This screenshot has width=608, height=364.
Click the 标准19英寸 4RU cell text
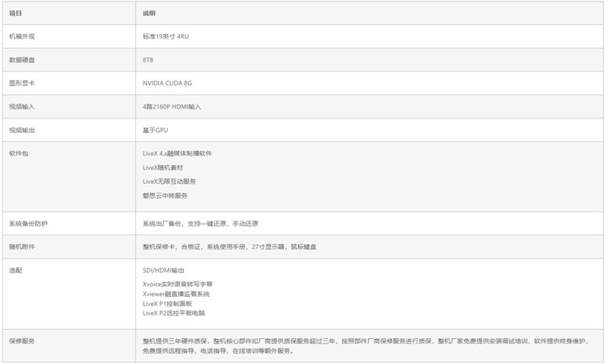[165, 36]
